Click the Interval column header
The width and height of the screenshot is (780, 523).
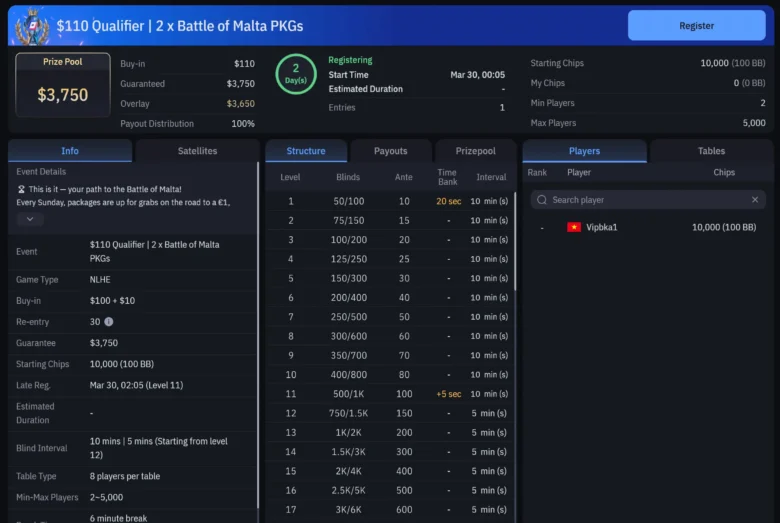[x=491, y=177]
